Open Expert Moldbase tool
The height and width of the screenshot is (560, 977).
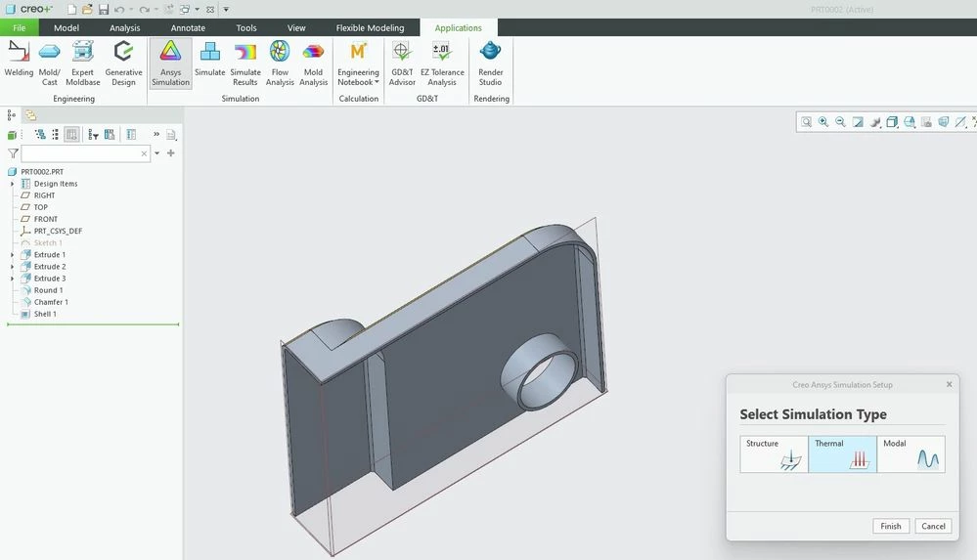[x=83, y=62]
